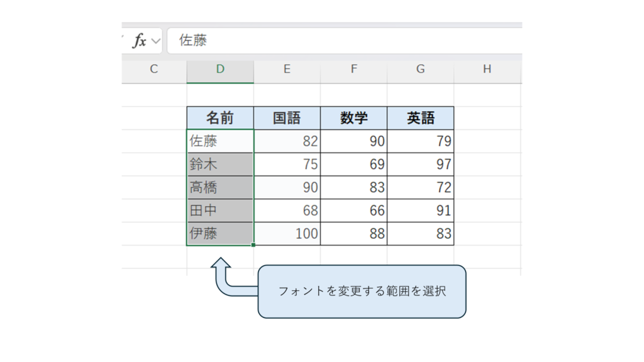
Task: Select column C header
Action: point(153,70)
